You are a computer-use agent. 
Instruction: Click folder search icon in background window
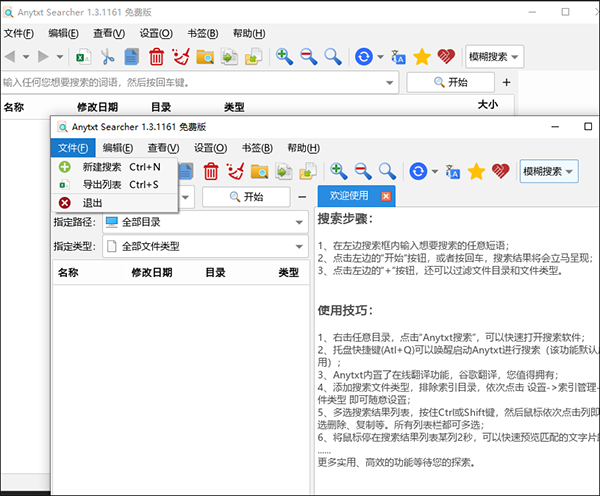pos(205,57)
